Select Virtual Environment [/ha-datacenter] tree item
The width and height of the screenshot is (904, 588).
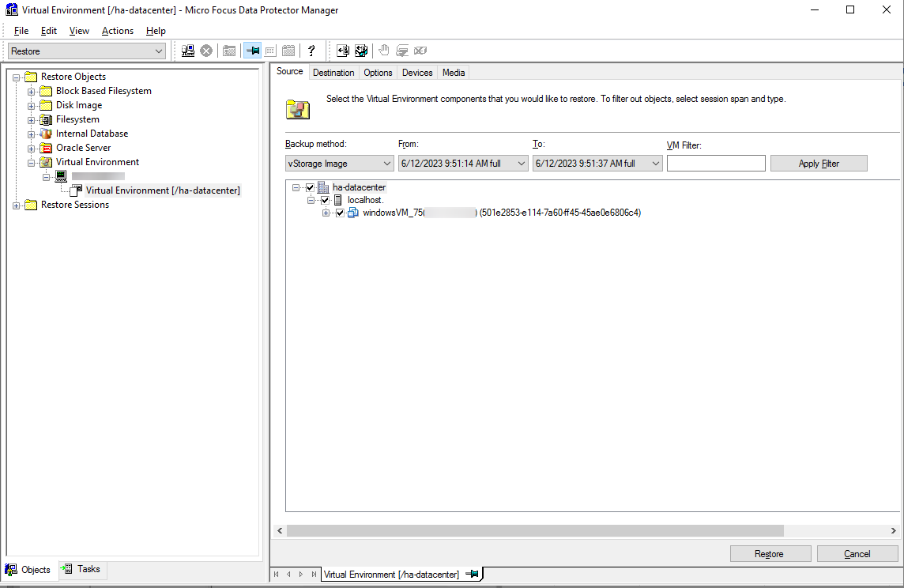[163, 190]
